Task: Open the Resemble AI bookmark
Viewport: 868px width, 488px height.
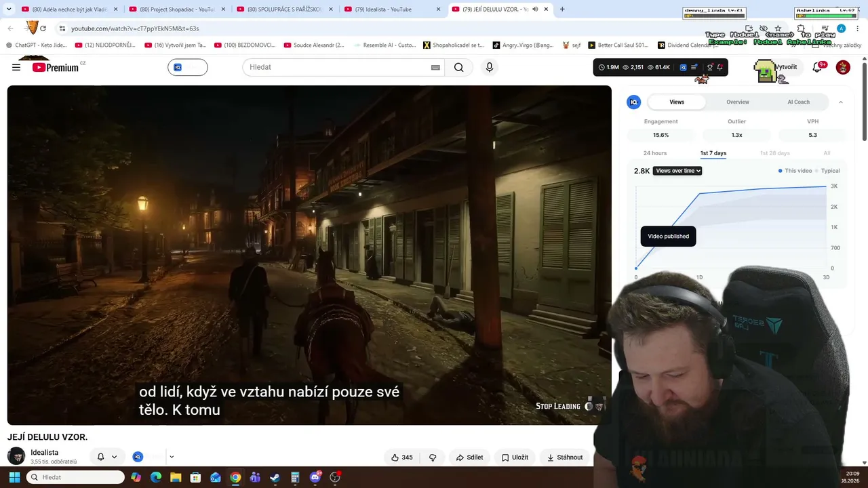Action: pyautogui.click(x=384, y=45)
